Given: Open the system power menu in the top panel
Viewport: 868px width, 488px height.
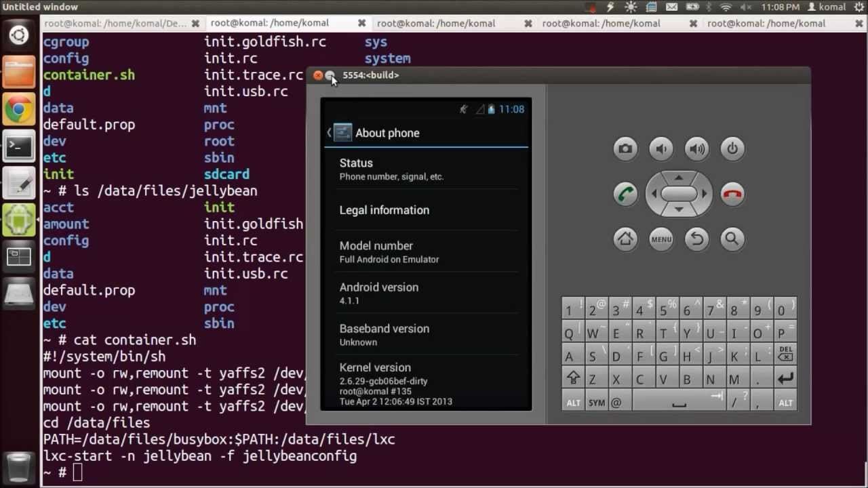Looking at the screenshot, I should click(x=858, y=7).
